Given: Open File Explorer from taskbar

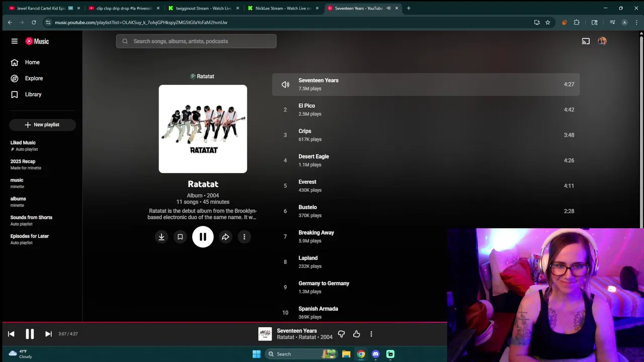Looking at the screenshot, I should [346, 354].
